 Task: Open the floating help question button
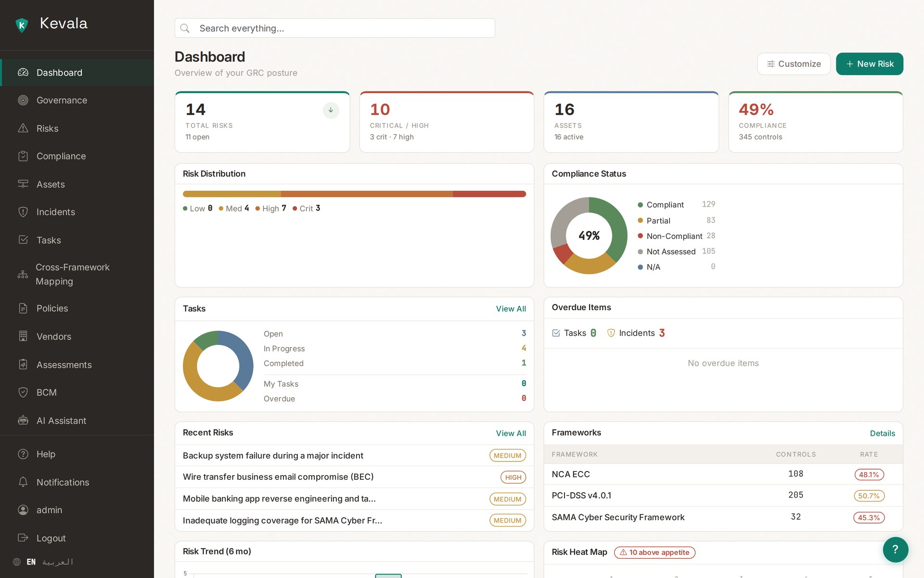[895, 550]
